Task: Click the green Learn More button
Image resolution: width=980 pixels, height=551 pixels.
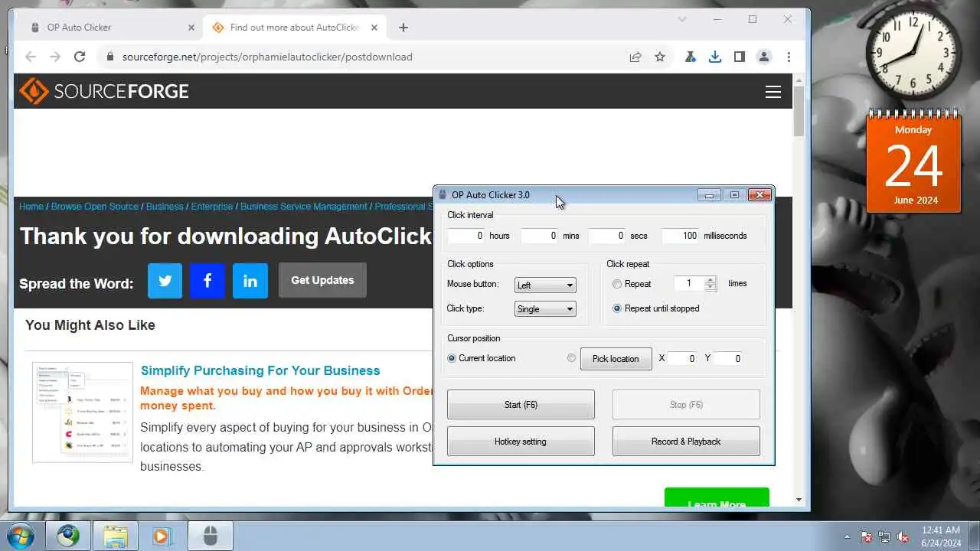Action: [x=717, y=497]
